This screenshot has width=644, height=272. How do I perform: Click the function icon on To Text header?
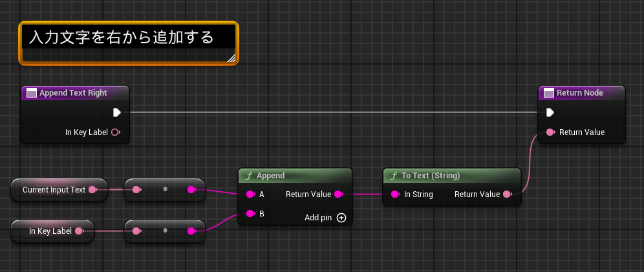[x=394, y=176]
